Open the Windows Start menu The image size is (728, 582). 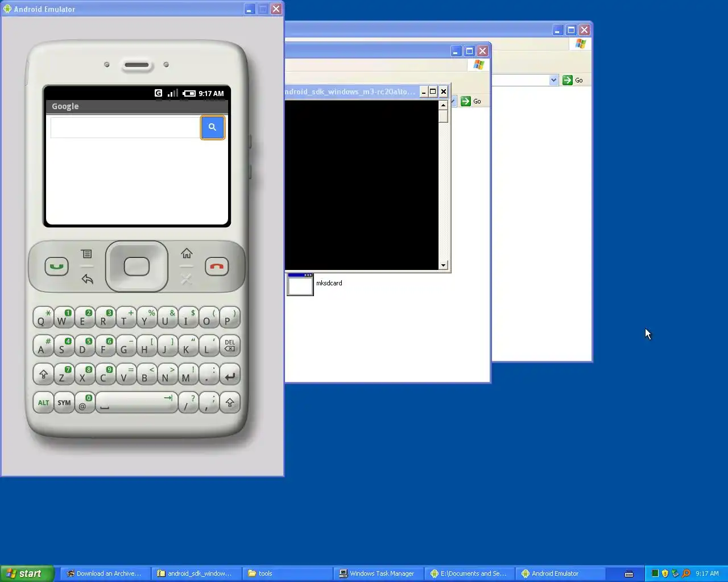(27, 573)
